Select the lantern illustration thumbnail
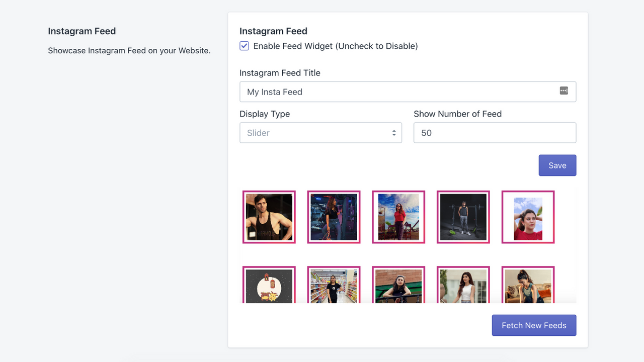Viewport: 644px width, 362px height. pos(269,285)
